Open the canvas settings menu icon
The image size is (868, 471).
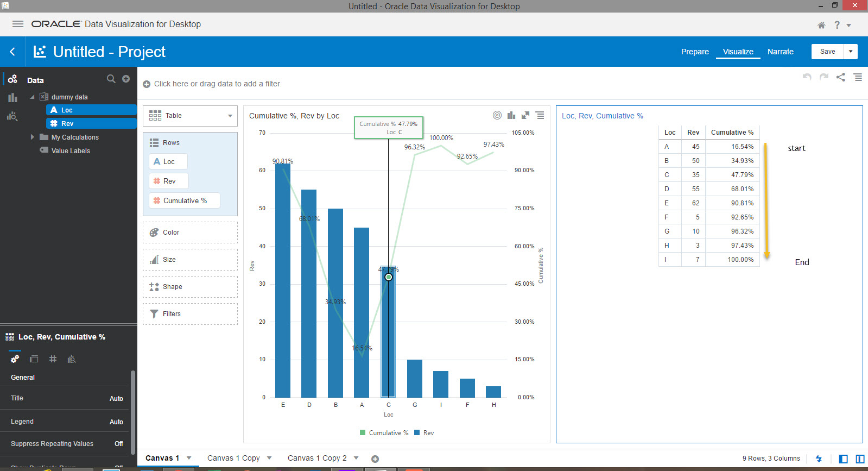pos(858,77)
